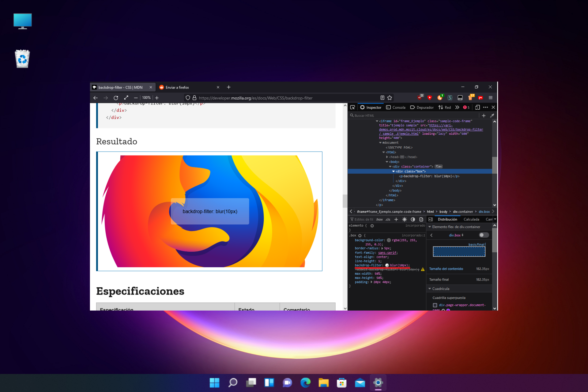Collapse the #document node
The height and width of the screenshot is (392, 588).
(x=380, y=143)
